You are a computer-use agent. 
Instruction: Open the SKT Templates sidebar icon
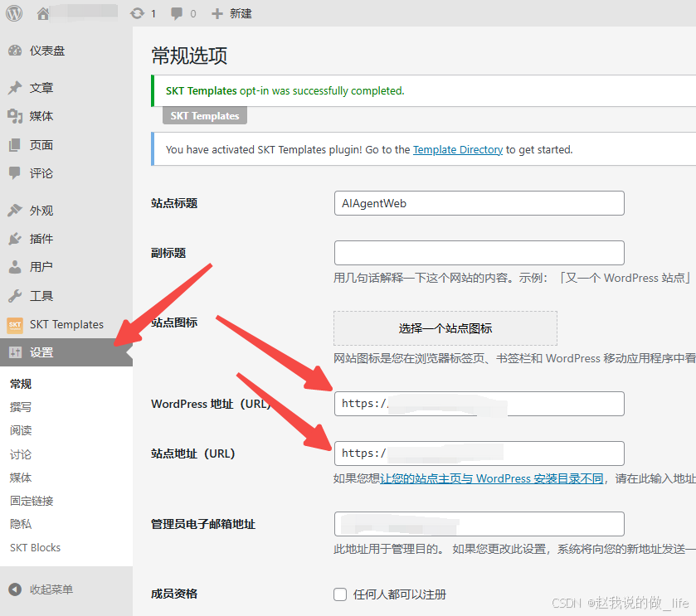pyautogui.click(x=15, y=324)
